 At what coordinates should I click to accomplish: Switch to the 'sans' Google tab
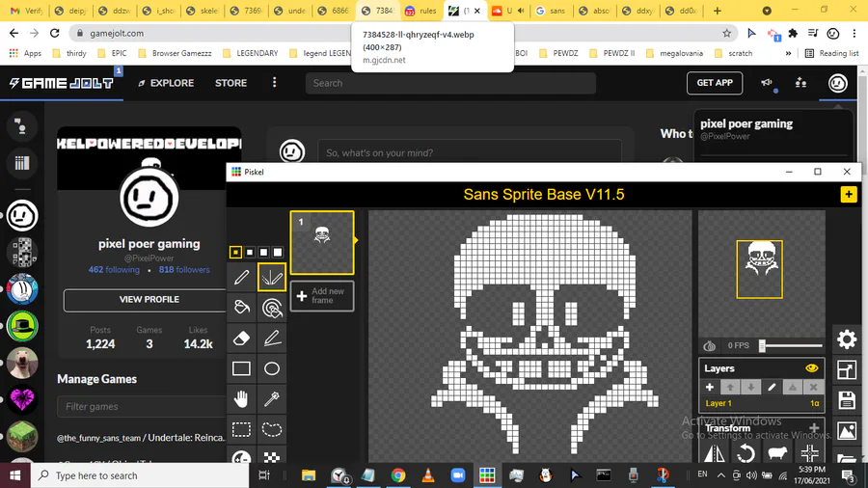tap(551, 11)
